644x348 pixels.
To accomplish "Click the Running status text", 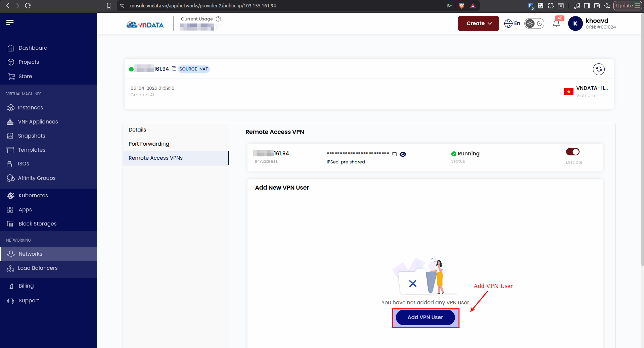I will coord(468,154).
